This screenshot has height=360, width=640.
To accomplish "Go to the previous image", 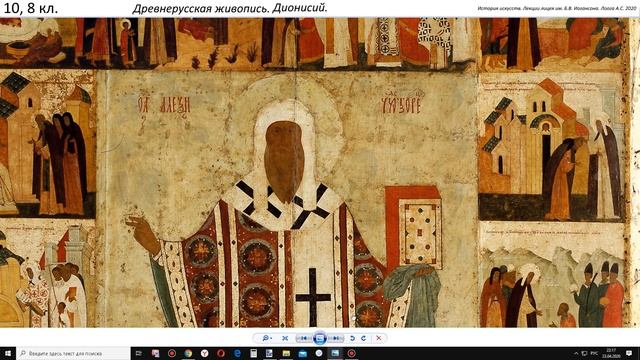I will click(303, 338).
